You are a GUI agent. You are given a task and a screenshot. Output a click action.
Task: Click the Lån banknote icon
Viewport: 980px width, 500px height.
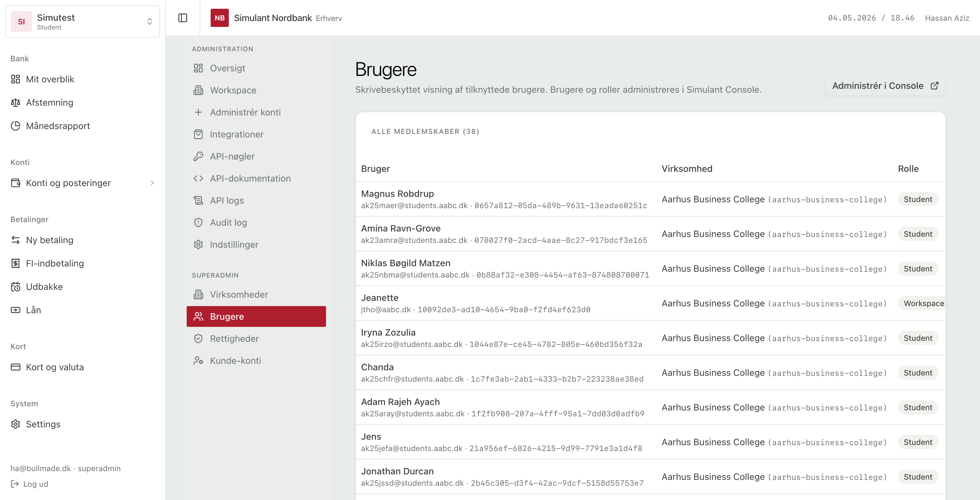(x=15, y=310)
